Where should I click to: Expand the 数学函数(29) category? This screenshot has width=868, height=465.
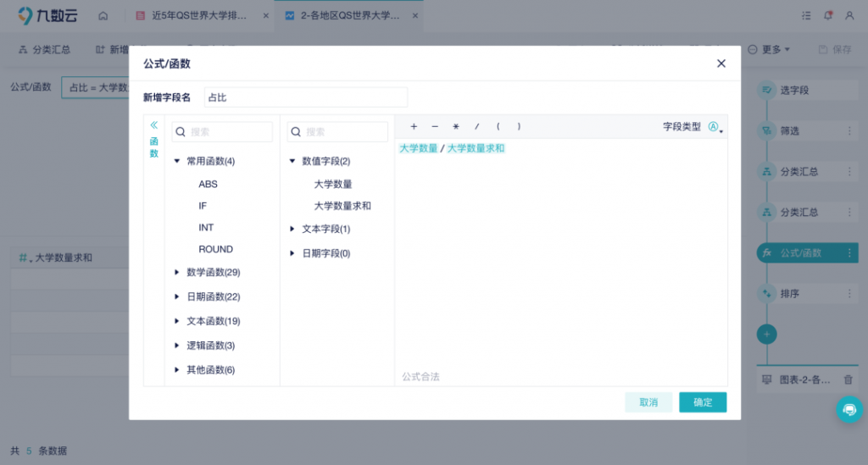[x=177, y=273]
